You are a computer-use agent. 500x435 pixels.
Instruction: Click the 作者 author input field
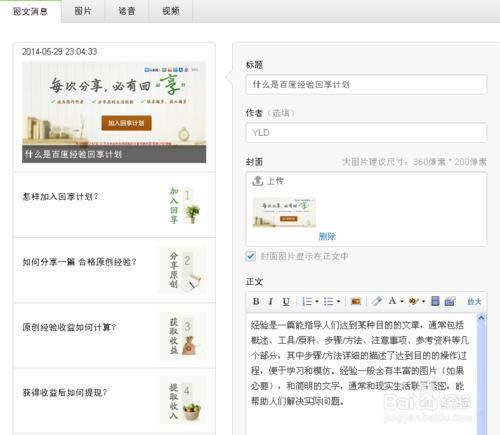pyautogui.click(x=366, y=132)
